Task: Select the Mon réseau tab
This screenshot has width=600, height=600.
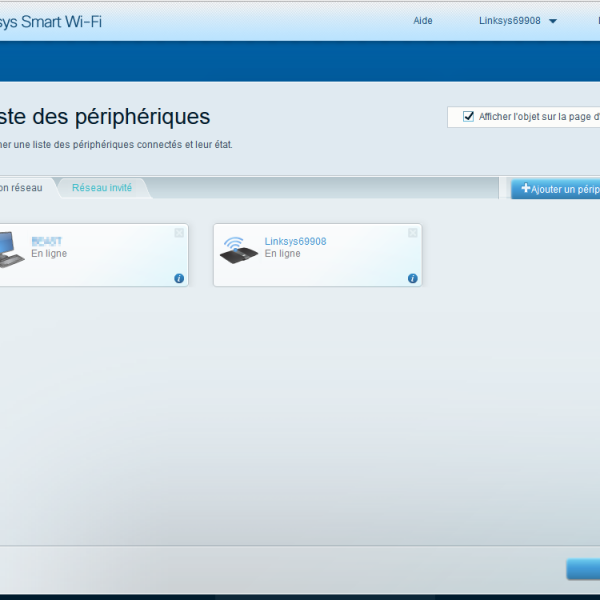Action: [20, 188]
